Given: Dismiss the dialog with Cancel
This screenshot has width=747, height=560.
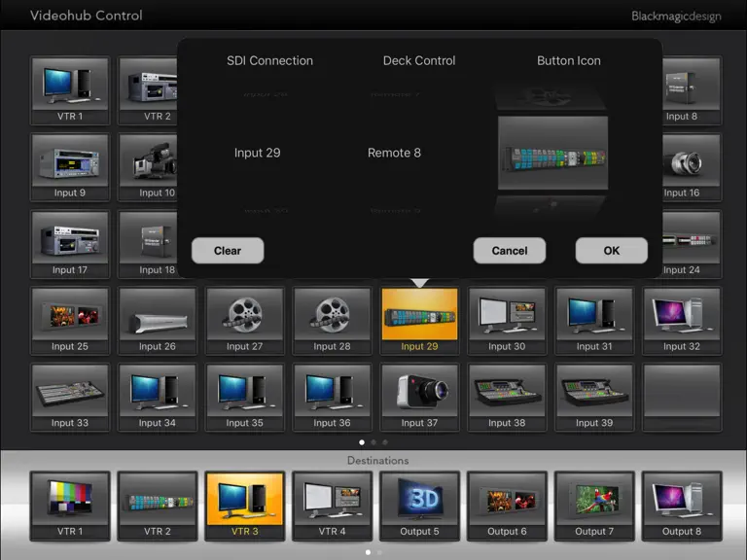Looking at the screenshot, I should (x=510, y=251).
